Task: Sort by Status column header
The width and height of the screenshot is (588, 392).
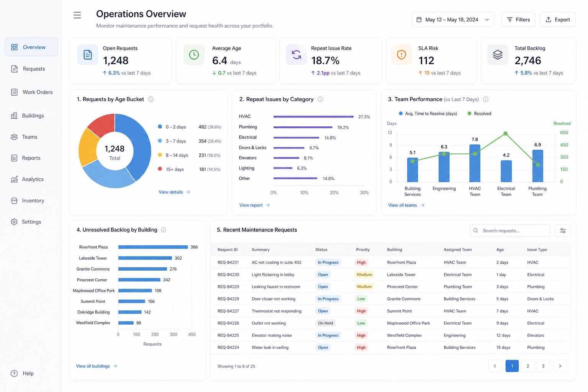Action: (321, 250)
